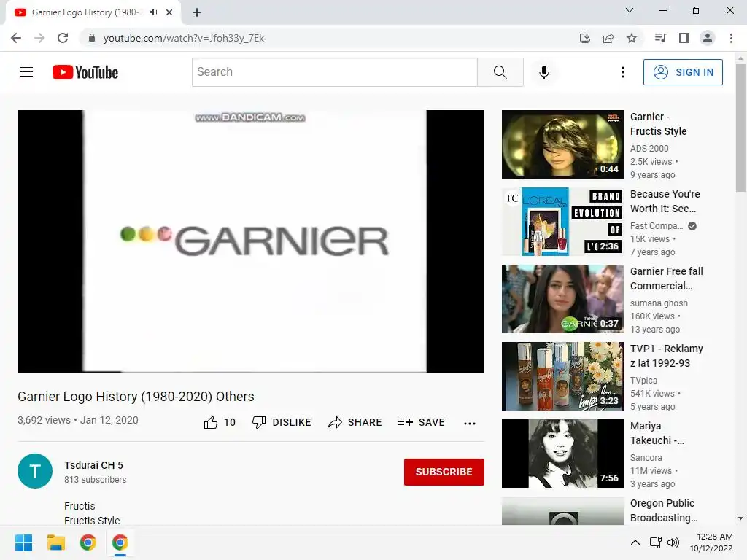This screenshot has width=747, height=560.
Task: Open the TVP1 - Reklamy thumbnail
Action: 562,376
